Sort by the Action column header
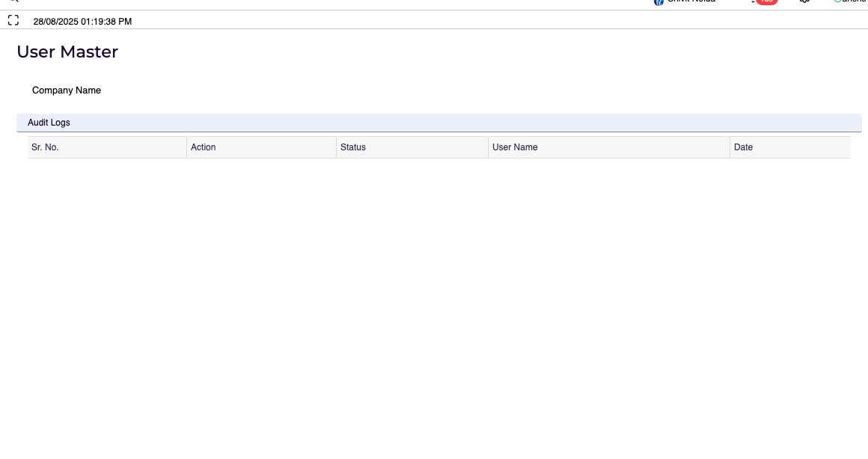 203,147
